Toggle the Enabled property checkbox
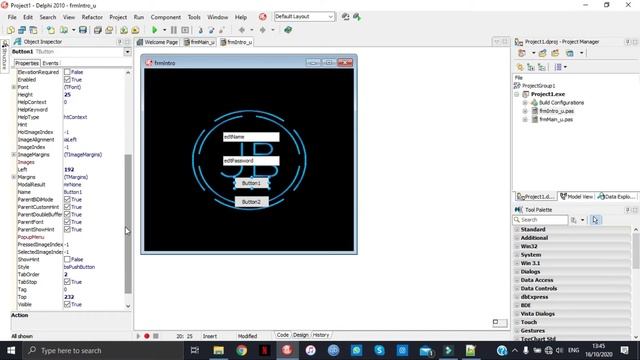 (67, 80)
